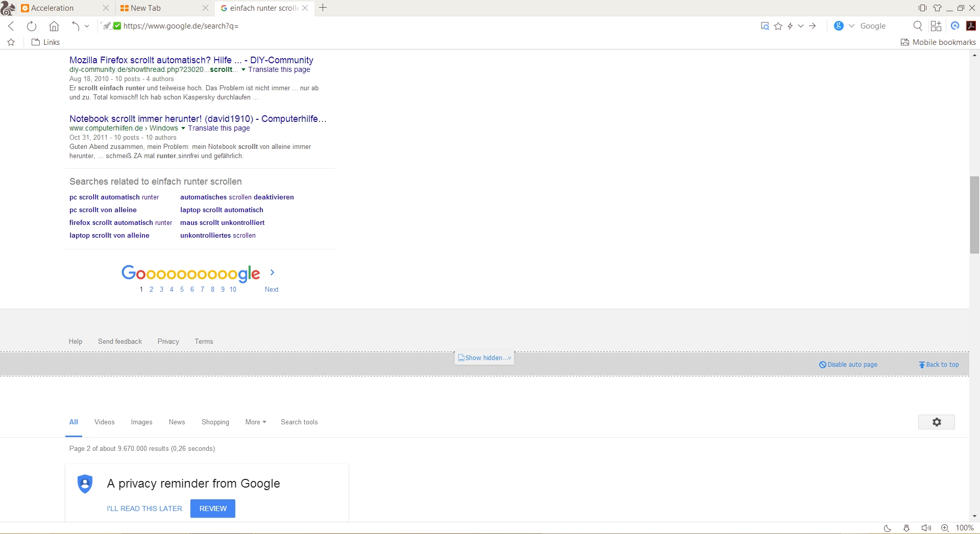Screen dimensions: 980x534
Task: Open Google settings gear button
Action: (x=937, y=422)
